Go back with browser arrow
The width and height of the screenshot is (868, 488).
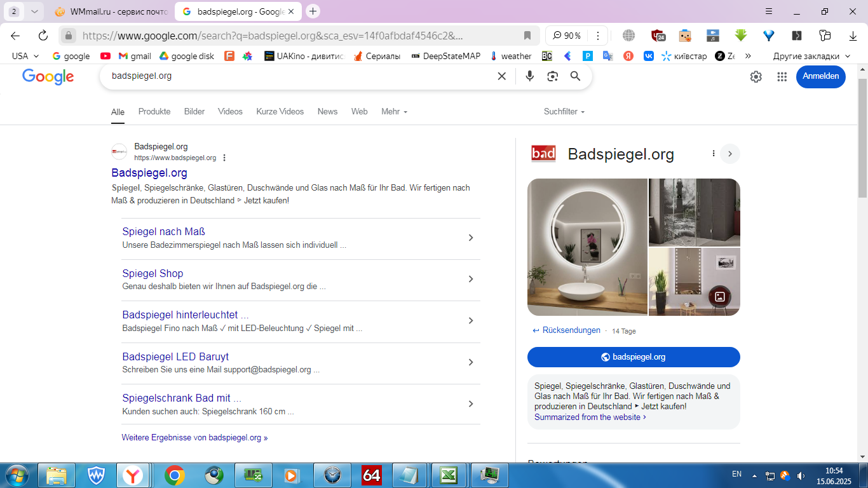coord(15,36)
